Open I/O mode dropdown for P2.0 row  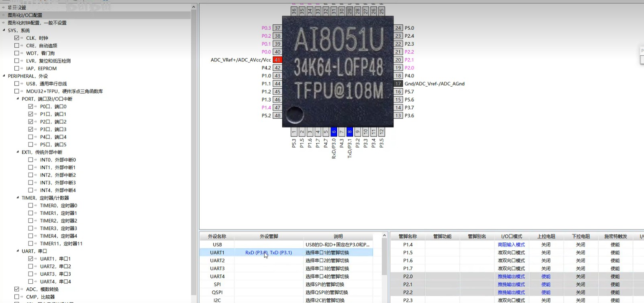(x=512, y=277)
